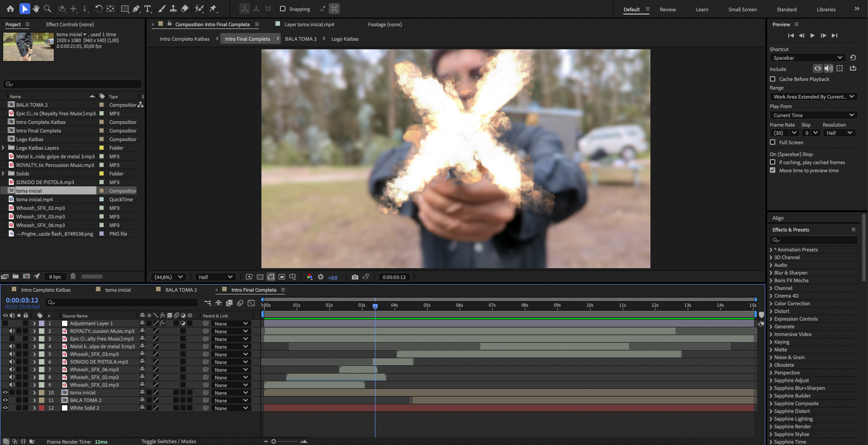Delete selected item with trash icon
Image resolution: width=868 pixels, height=445 pixels.
click(x=73, y=276)
